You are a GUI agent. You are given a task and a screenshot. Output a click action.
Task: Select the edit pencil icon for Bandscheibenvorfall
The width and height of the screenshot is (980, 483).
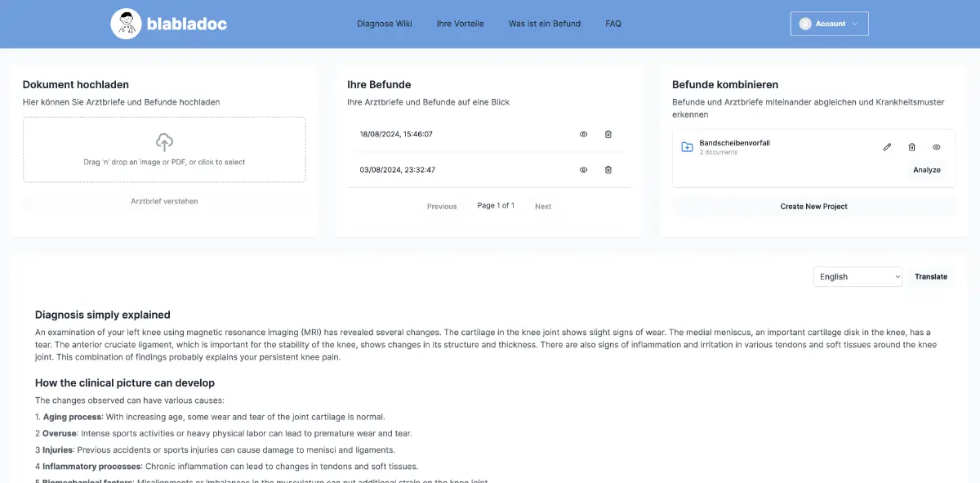click(887, 146)
